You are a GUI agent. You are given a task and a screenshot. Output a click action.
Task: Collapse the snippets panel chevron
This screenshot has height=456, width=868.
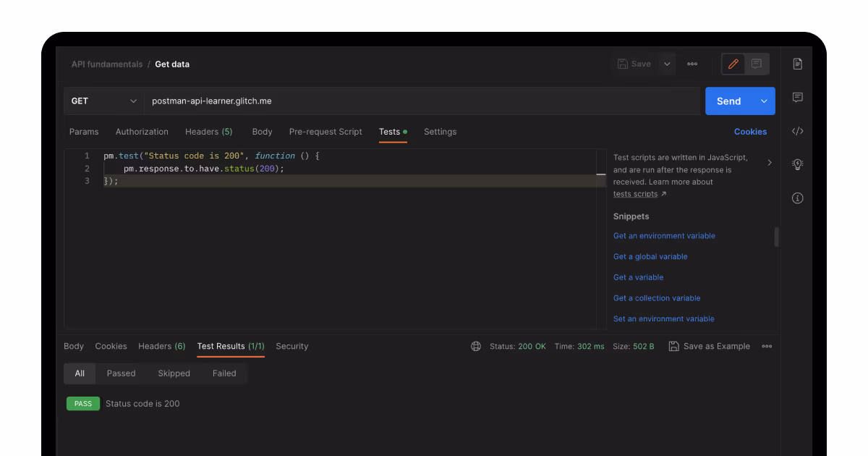770,163
